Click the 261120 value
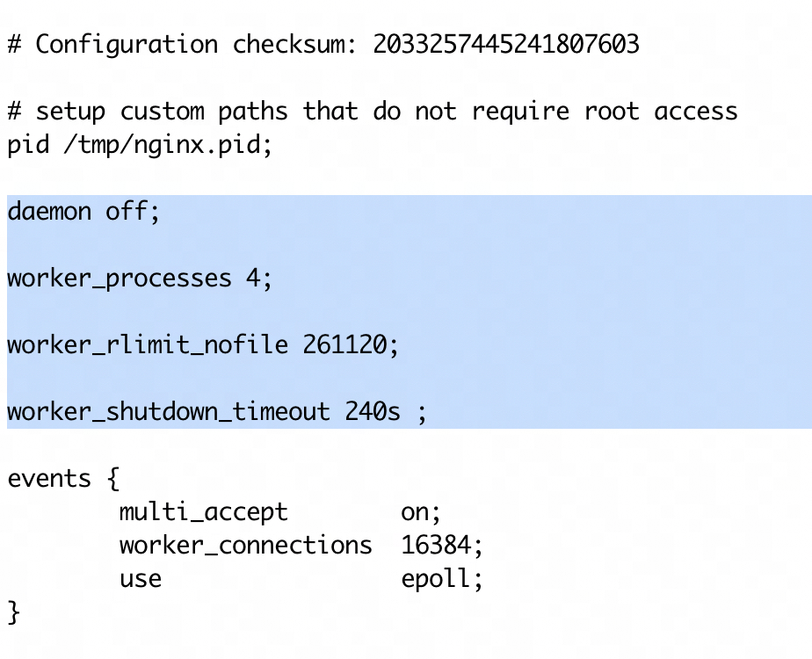This screenshot has width=812, height=659. (344, 344)
